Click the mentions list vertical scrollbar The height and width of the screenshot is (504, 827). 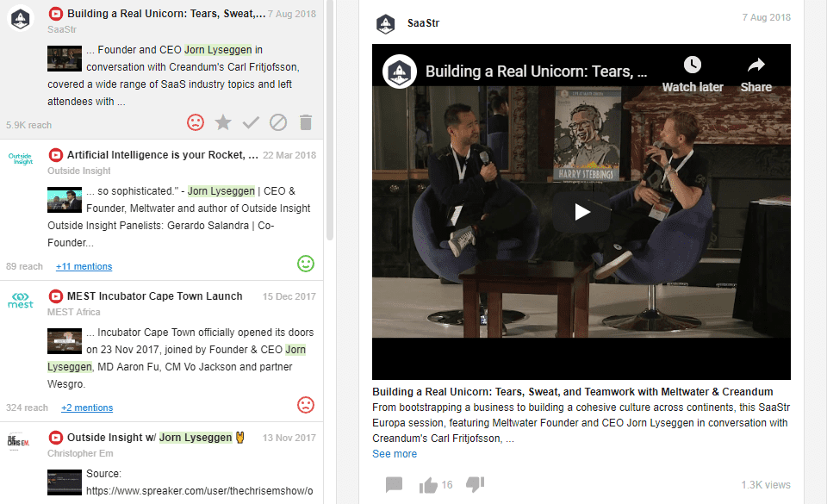pyautogui.click(x=330, y=121)
